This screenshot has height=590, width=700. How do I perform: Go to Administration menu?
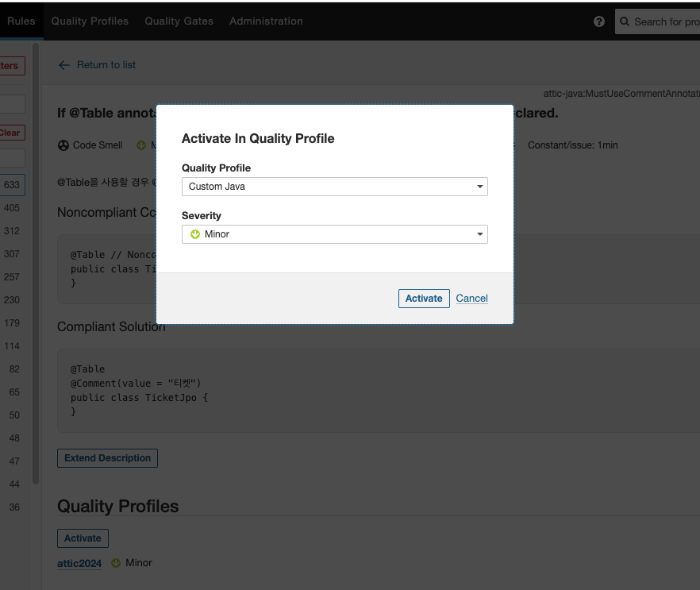pyautogui.click(x=266, y=21)
